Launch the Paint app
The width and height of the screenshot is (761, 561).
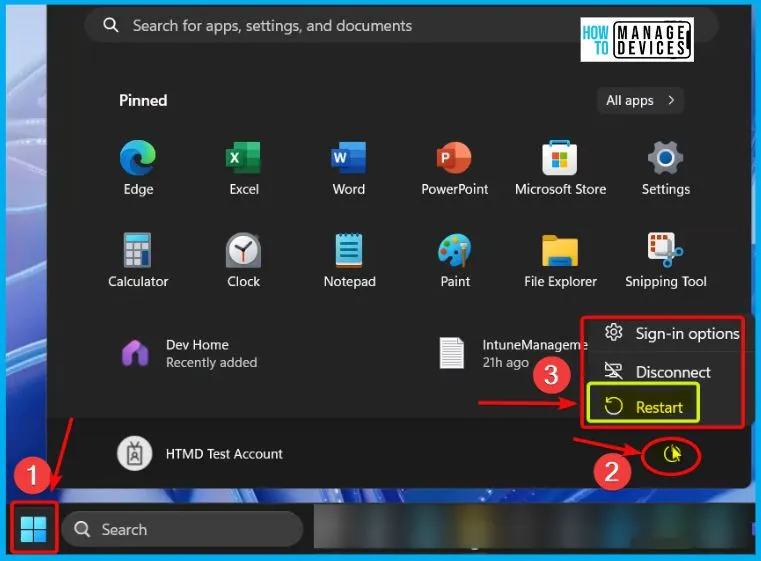[454, 260]
